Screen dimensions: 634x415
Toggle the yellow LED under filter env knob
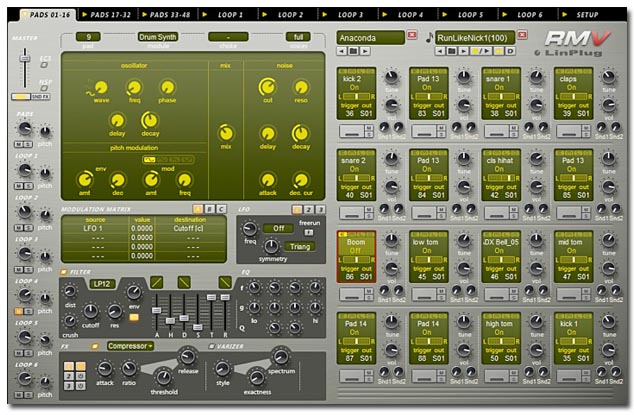point(134,318)
